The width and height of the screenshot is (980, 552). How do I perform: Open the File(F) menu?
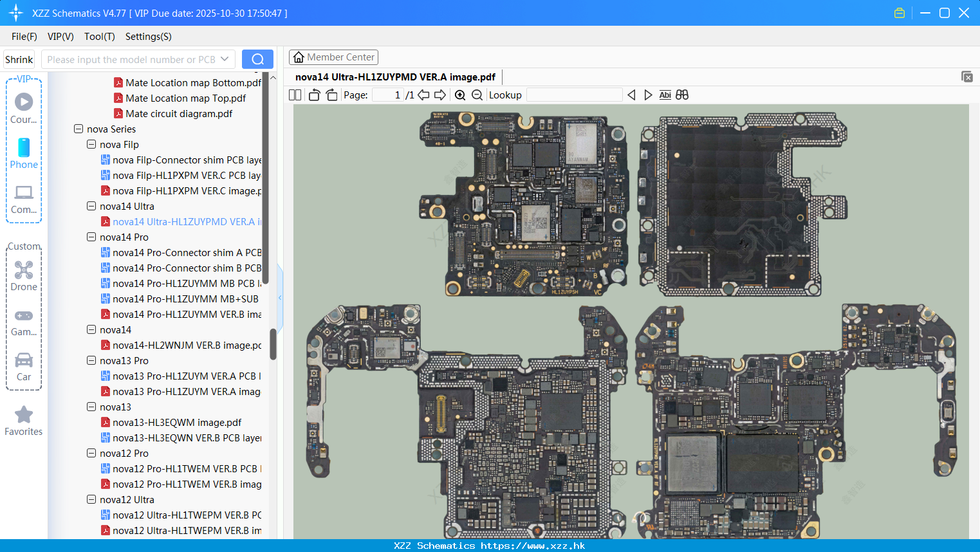point(24,37)
